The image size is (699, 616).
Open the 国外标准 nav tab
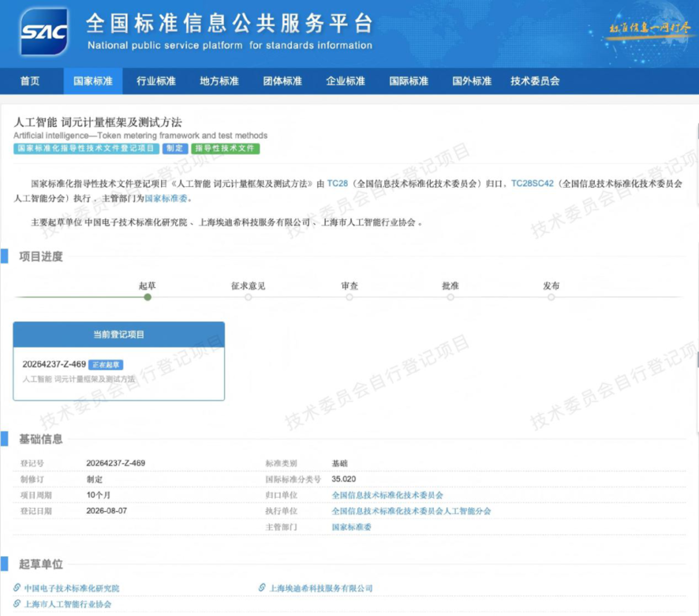coord(472,81)
